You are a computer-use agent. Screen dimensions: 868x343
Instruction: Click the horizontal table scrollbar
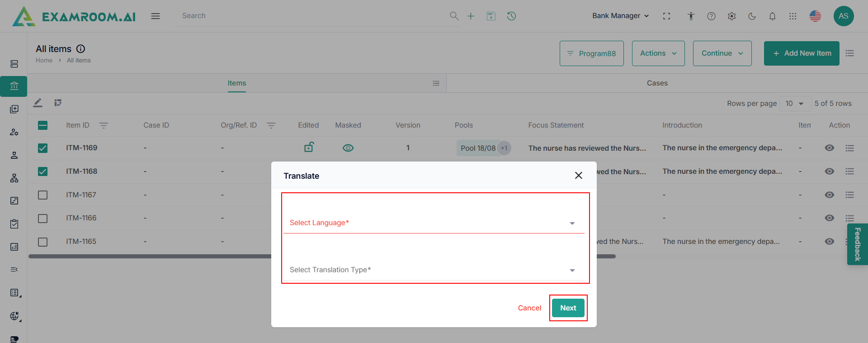click(149, 256)
